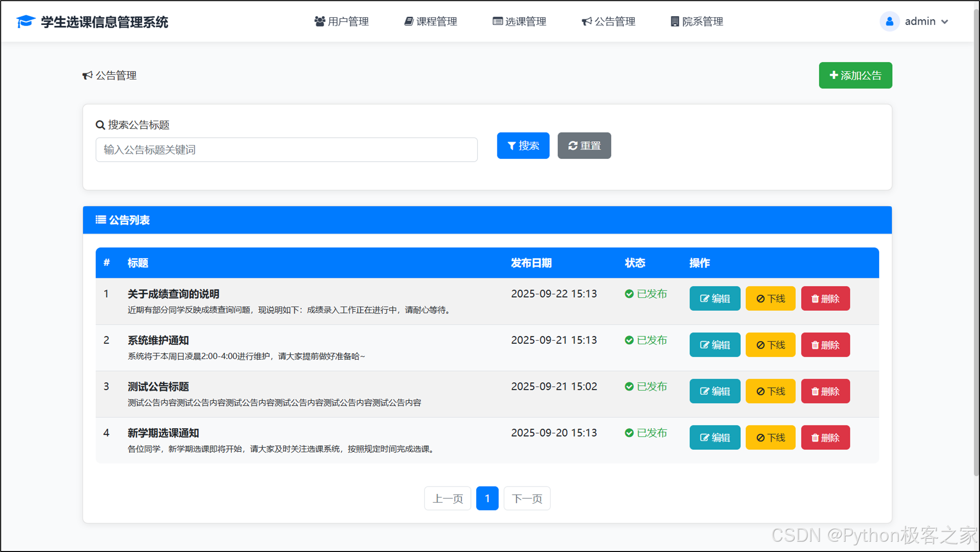
Task: Click the 添加公告 green button
Action: point(855,75)
